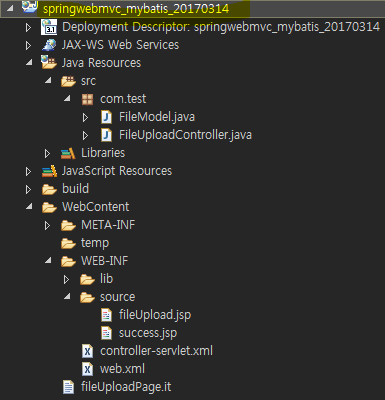Click the JavaScript Resources icon
The height and width of the screenshot is (400, 385).
[x=49, y=171]
